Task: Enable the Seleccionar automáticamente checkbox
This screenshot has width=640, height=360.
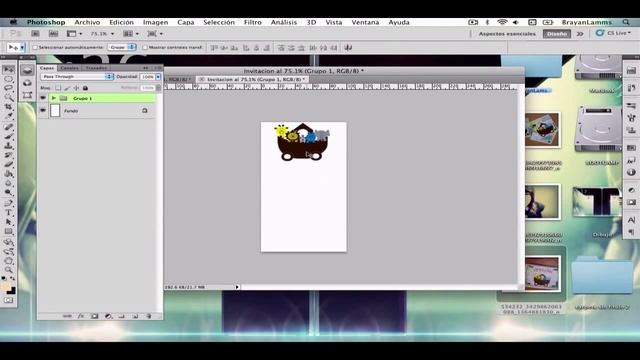Action: 35,47
